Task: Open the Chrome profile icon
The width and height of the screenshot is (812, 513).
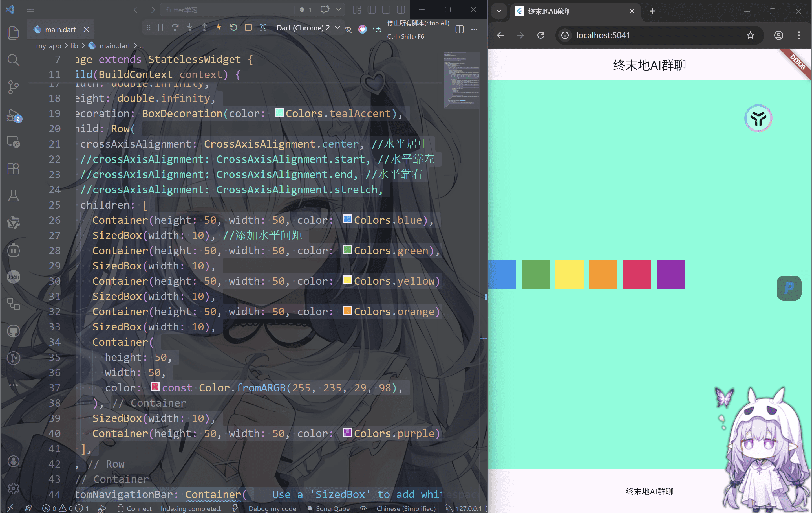Action: (x=778, y=35)
